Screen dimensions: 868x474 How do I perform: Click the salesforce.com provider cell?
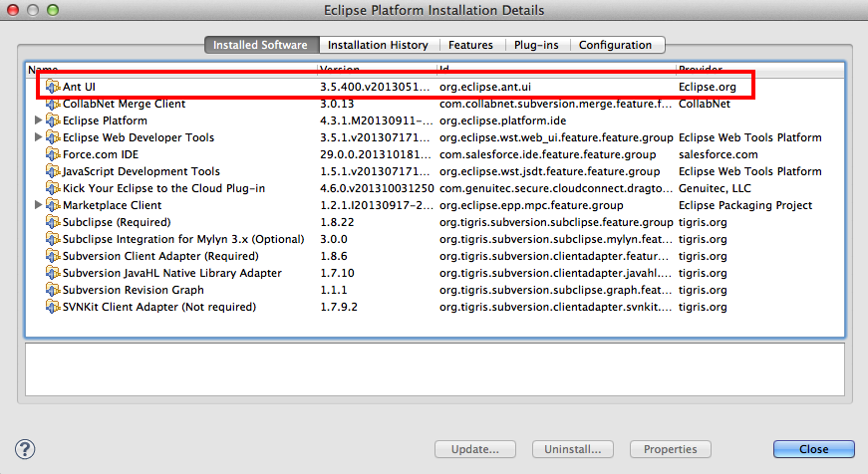[x=719, y=154]
